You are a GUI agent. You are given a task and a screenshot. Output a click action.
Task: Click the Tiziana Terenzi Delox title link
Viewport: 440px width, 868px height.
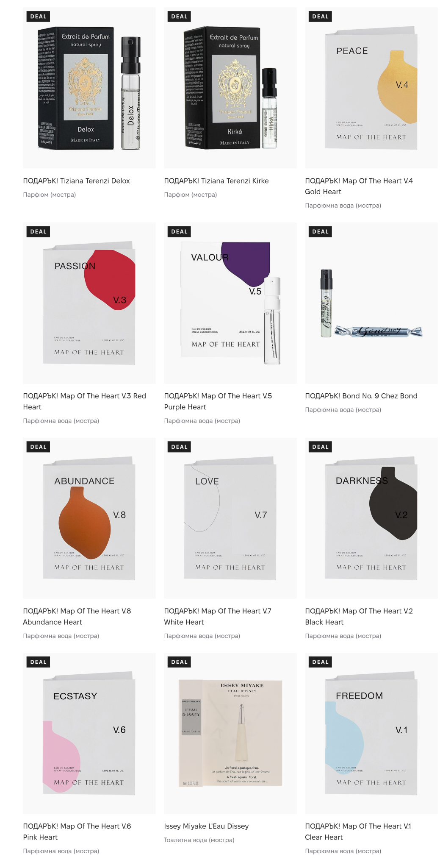point(76,181)
